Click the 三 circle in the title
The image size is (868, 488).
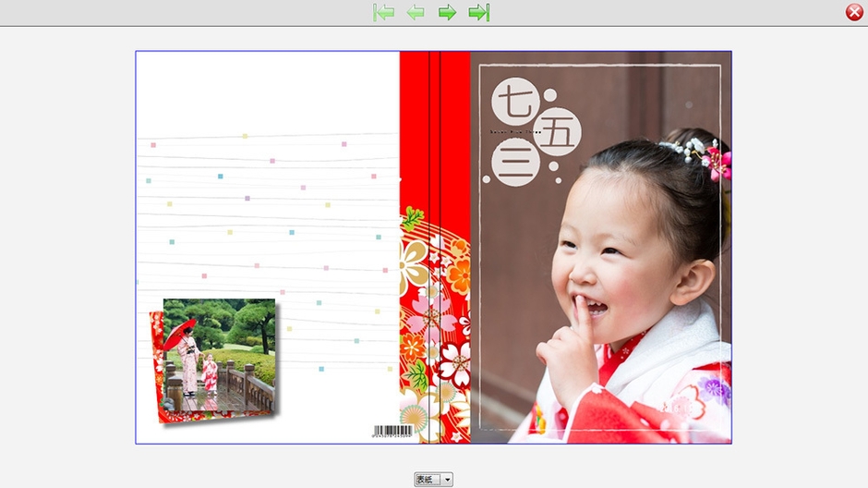click(x=513, y=164)
